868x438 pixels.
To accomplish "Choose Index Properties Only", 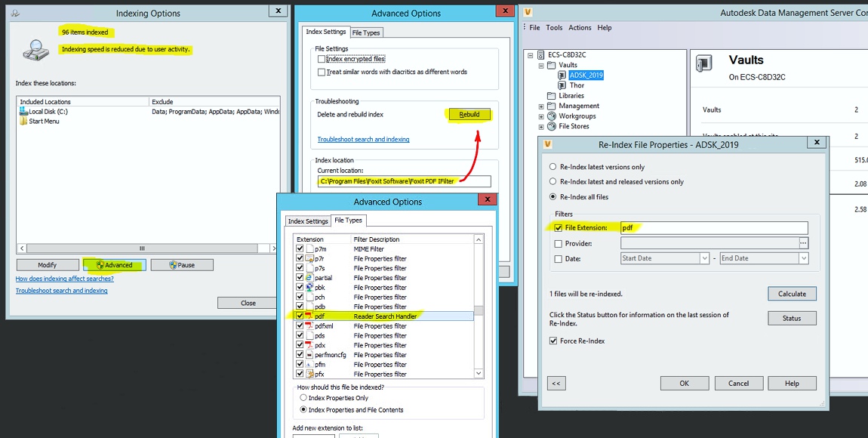I will (x=303, y=397).
